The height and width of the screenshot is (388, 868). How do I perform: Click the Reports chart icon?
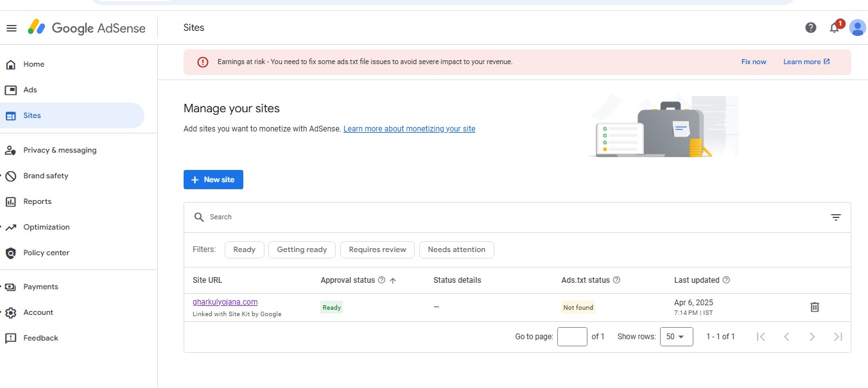point(10,201)
